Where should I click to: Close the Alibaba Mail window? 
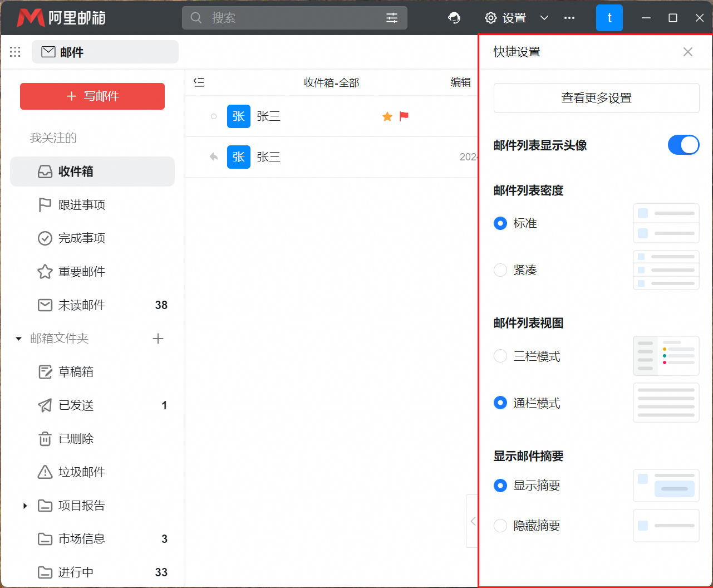(700, 18)
